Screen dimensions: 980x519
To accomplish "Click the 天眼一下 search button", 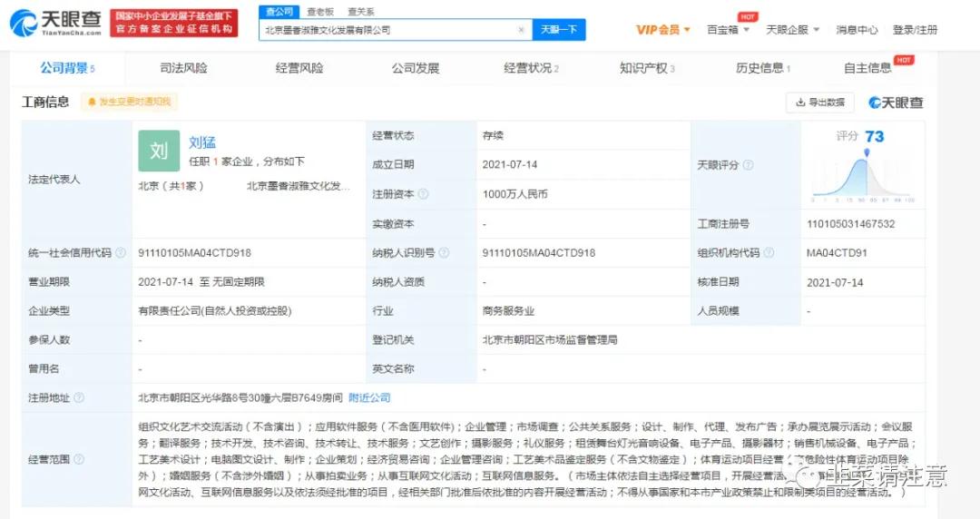I will pyautogui.click(x=559, y=30).
